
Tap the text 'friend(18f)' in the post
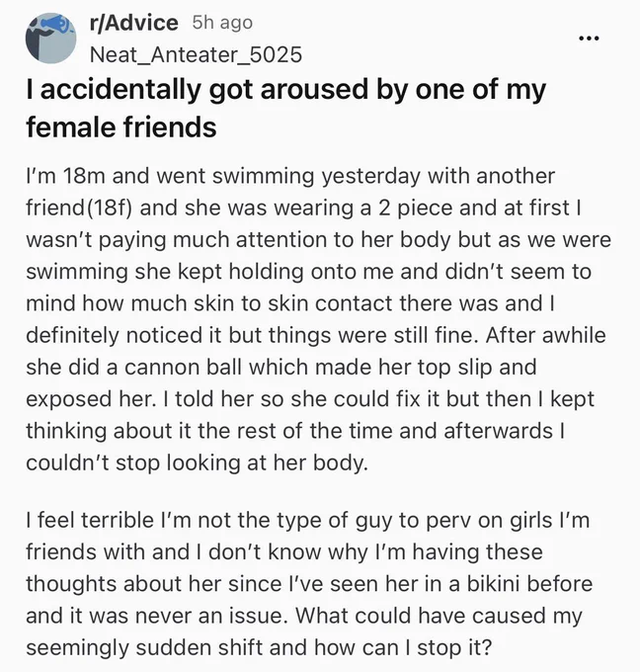click(x=79, y=208)
